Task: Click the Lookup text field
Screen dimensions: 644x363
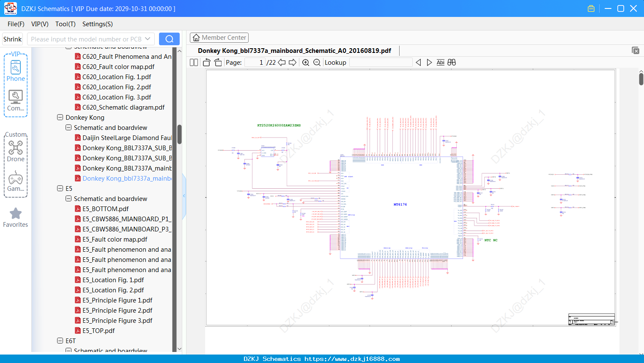Action: click(x=381, y=62)
